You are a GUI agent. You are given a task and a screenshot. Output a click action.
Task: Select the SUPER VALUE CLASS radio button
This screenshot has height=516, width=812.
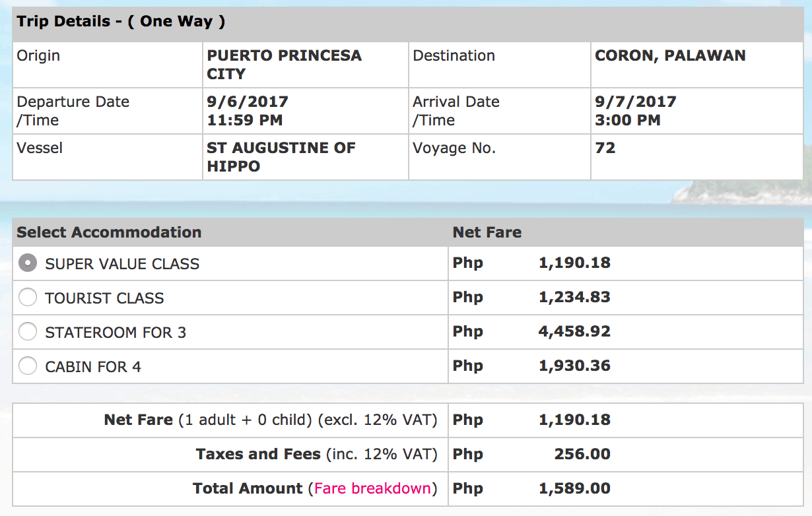(x=28, y=263)
